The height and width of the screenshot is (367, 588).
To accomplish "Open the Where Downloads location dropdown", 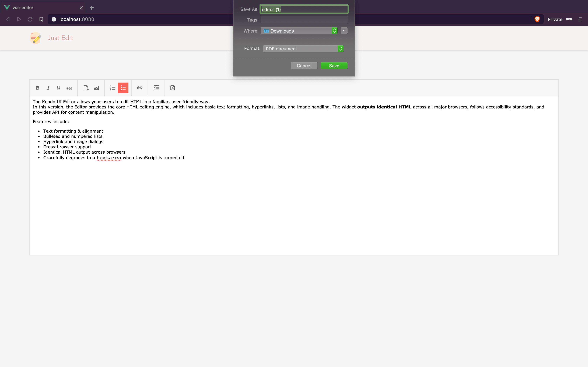I will 299,31.
